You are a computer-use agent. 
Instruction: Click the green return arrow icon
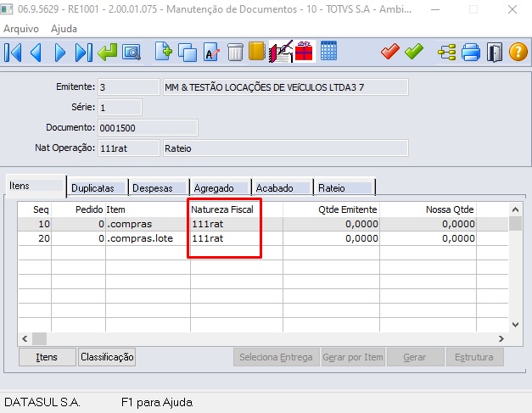107,53
